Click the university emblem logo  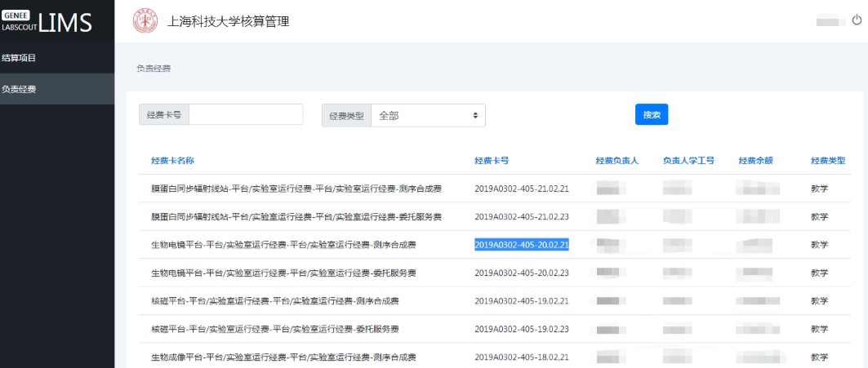[x=145, y=21]
